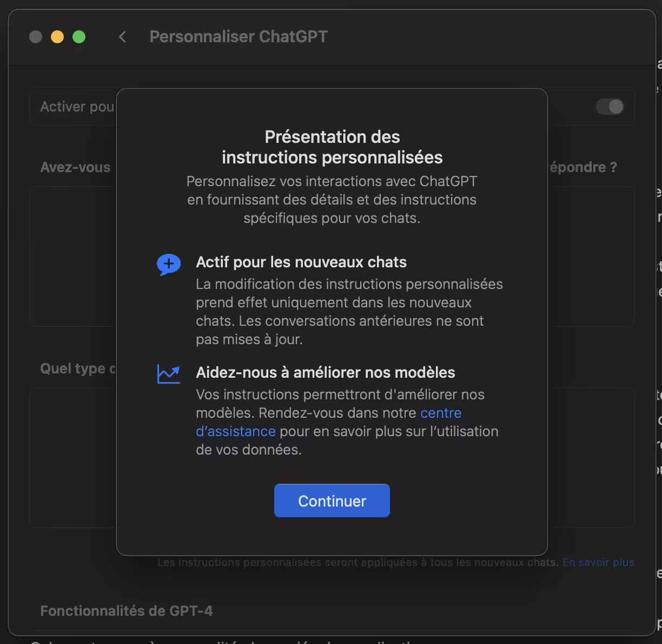Toggle the Activer pour switch
Screen dimensions: 662x644
click(610, 107)
